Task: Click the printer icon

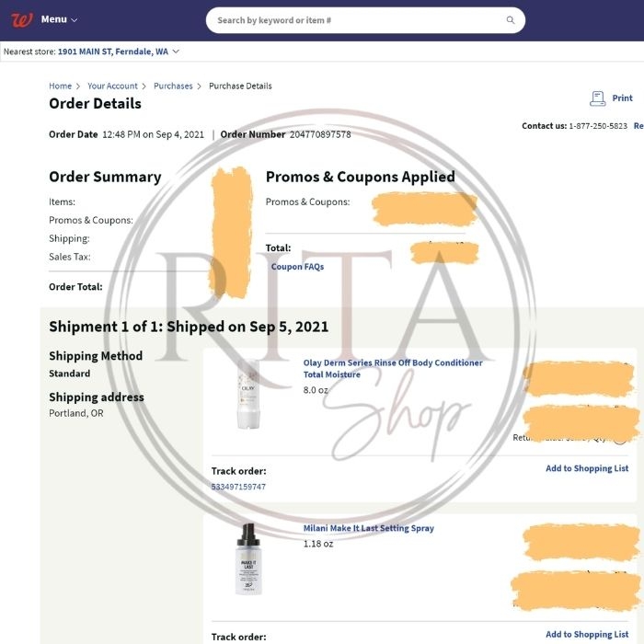Action: pos(598,98)
